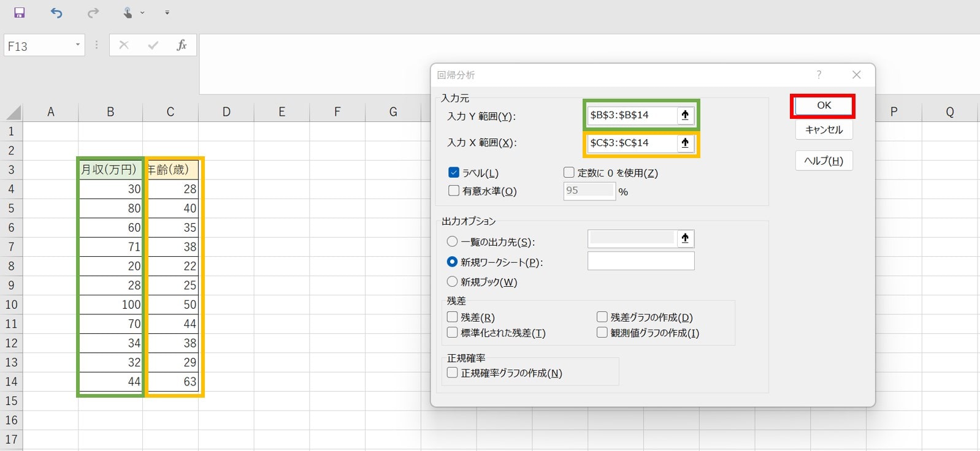Click the OK button
The image size is (980, 451).
click(x=824, y=105)
